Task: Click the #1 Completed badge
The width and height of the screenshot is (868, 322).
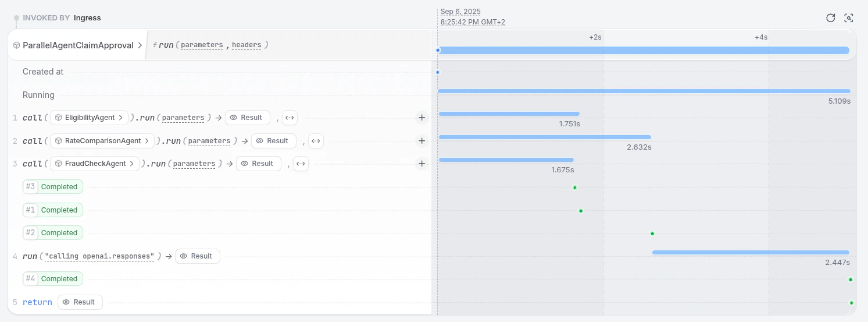Action: tap(53, 210)
